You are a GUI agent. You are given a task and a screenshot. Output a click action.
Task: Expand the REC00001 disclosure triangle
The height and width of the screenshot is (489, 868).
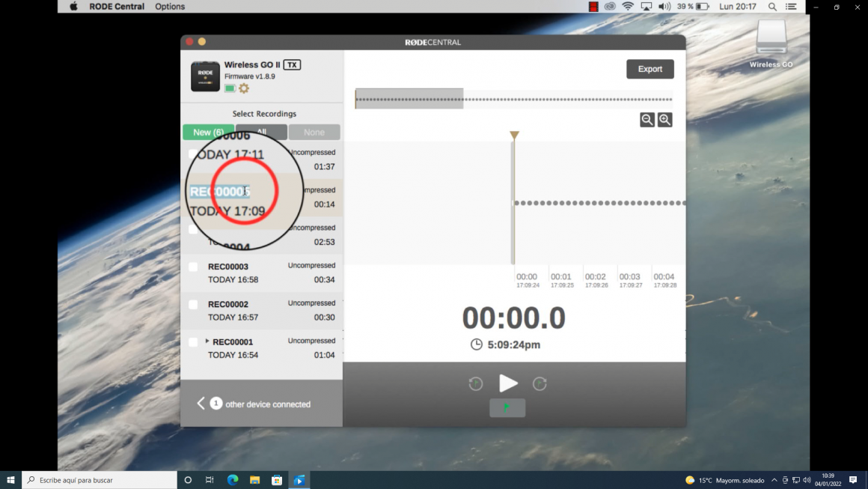(207, 341)
